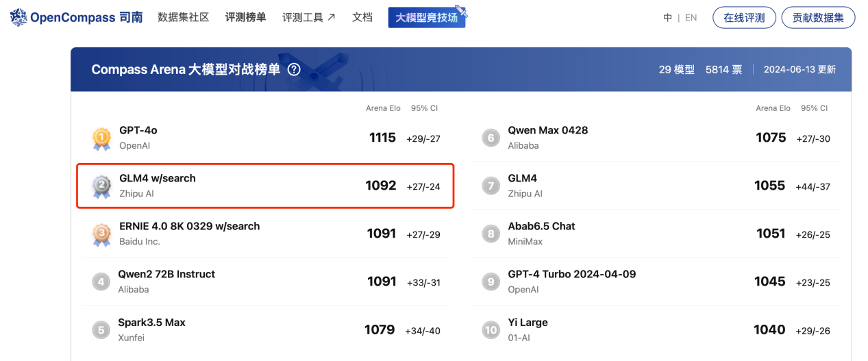Click the bronze medal icon for ERNIE 4.0
868x361 pixels.
[101, 234]
